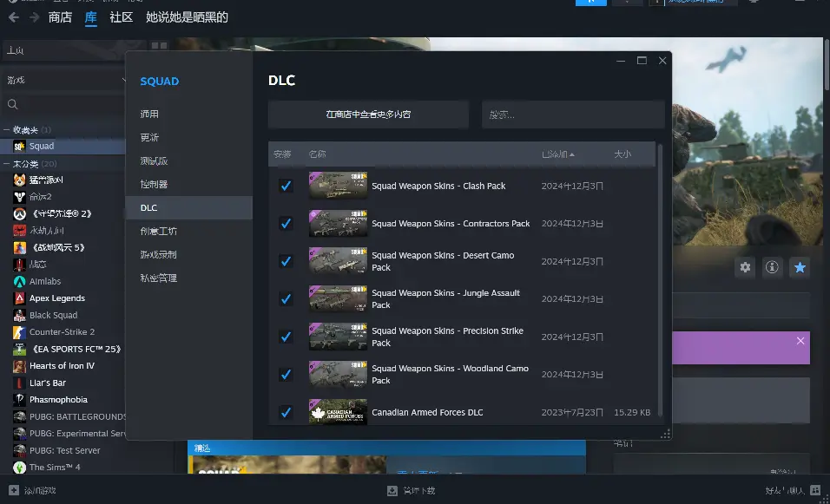Image resolution: width=830 pixels, height=504 pixels.
Task: Open the 她说她是晒黑的 profile tab
Action: click(187, 17)
